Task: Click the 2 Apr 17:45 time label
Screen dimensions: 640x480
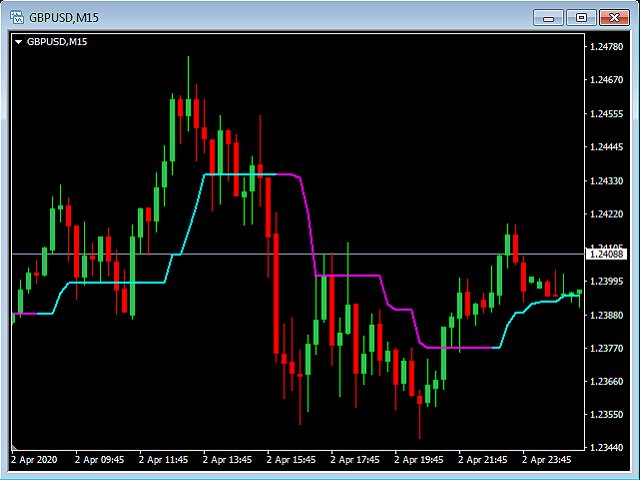Action: 355,460
